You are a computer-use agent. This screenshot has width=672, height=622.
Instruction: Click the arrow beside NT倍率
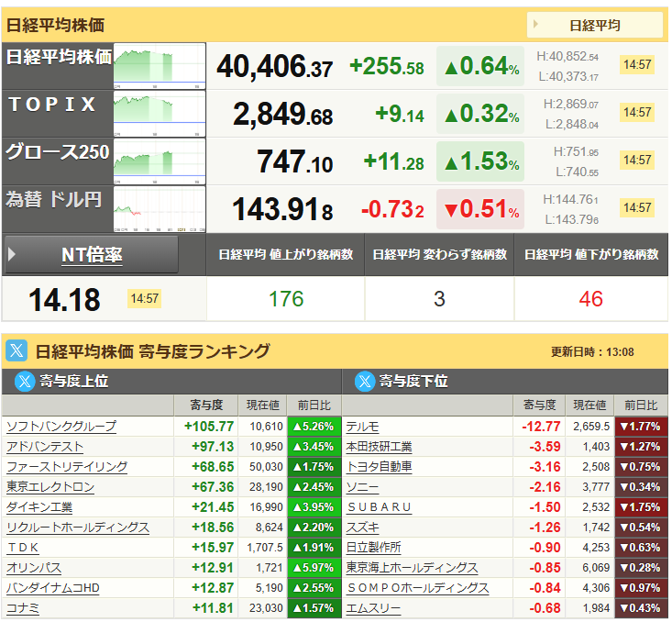pyautogui.click(x=12, y=254)
